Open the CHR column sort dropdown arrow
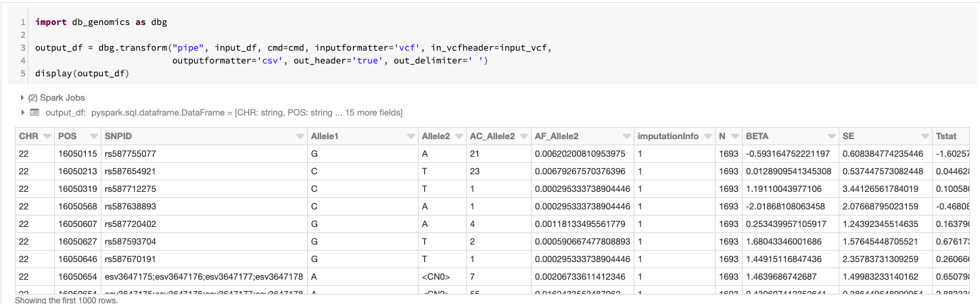The height and width of the screenshot is (304, 980). click(47, 136)
